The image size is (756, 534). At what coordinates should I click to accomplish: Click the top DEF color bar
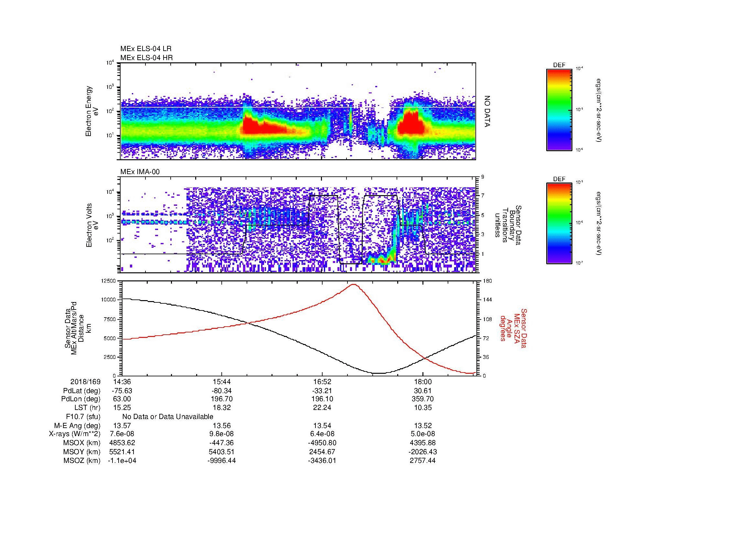(x=559, y=110)
